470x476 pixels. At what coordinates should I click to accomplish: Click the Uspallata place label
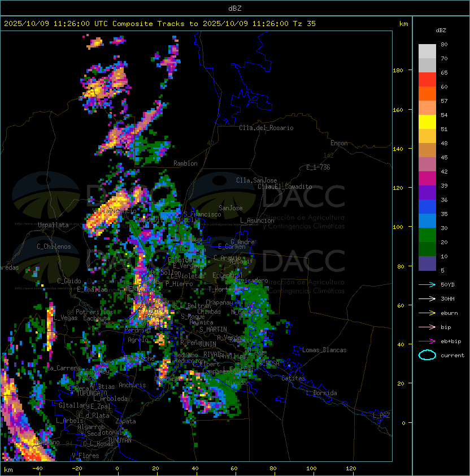click(53, 225)
